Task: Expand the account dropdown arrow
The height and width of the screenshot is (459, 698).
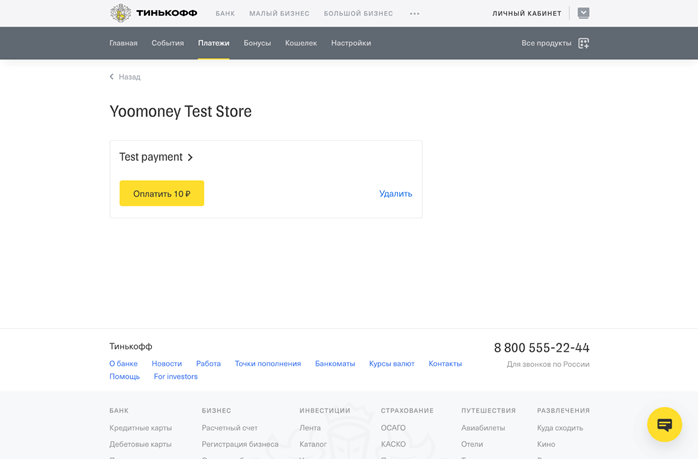Action: 583,13
